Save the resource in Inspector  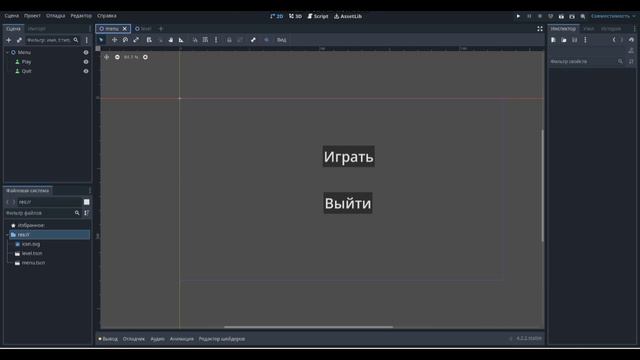click(x=575, y=40)
